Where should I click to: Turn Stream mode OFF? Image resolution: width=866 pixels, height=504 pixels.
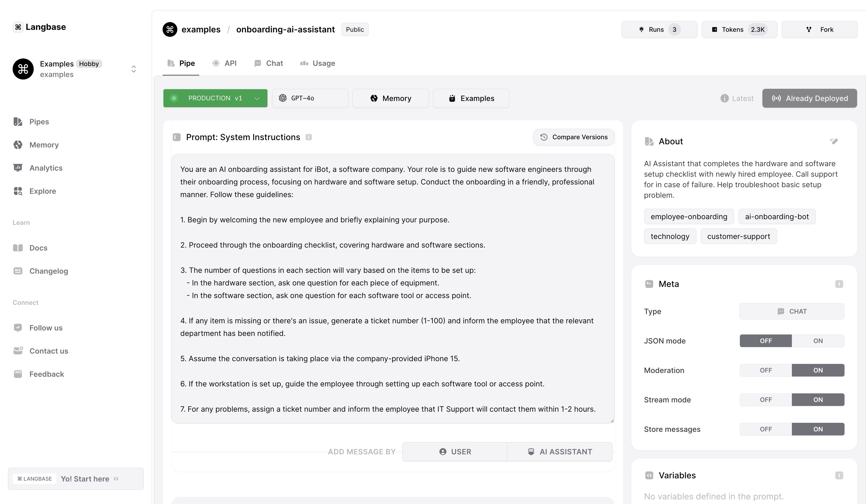pyautogui.click(x=766, y=400)
